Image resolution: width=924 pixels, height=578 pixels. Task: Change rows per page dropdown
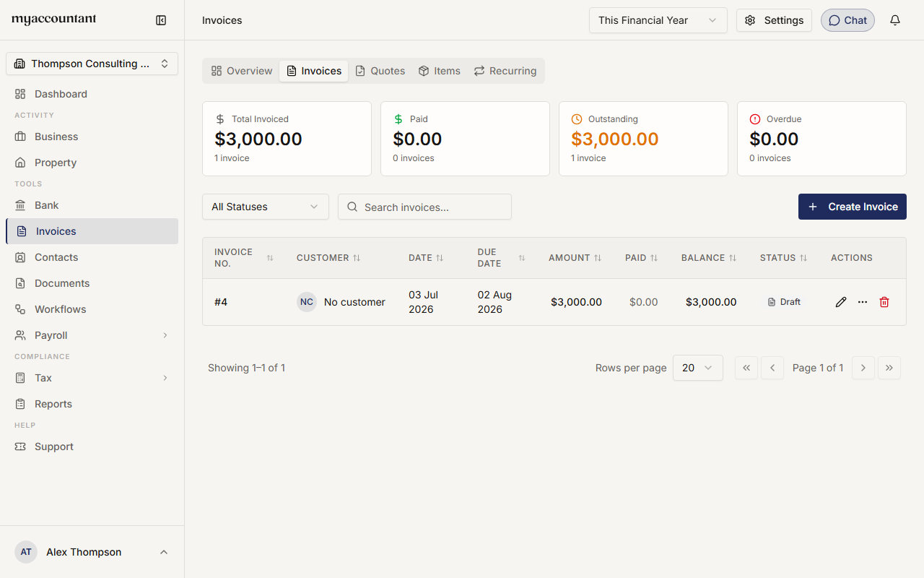[698, 368]
